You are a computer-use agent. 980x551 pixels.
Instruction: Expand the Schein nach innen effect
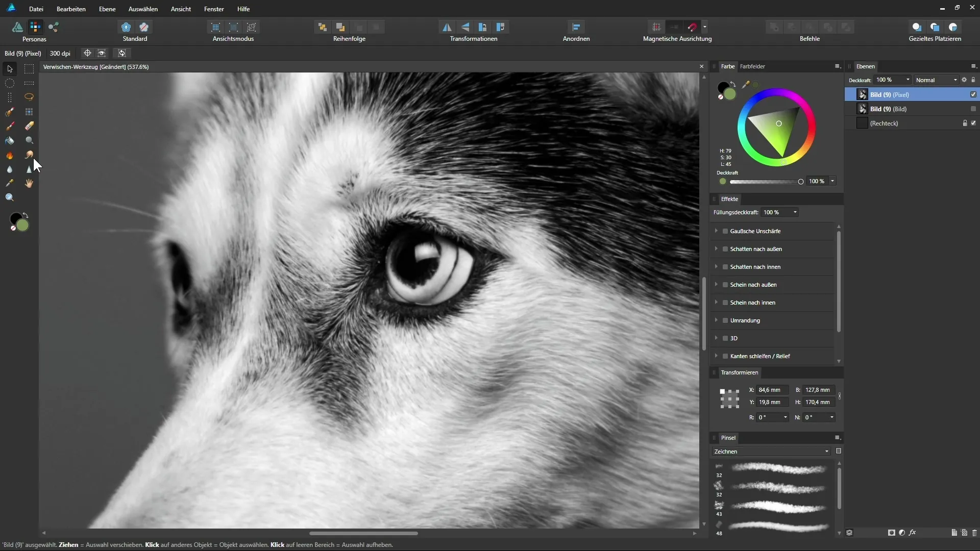(716, 303)
